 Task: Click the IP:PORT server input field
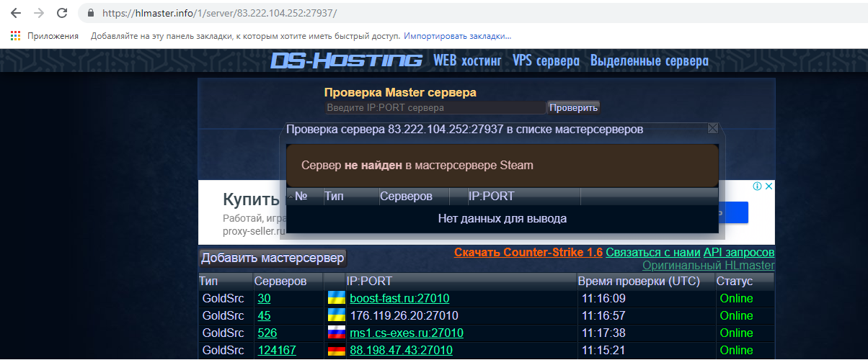tap(435, 107)
